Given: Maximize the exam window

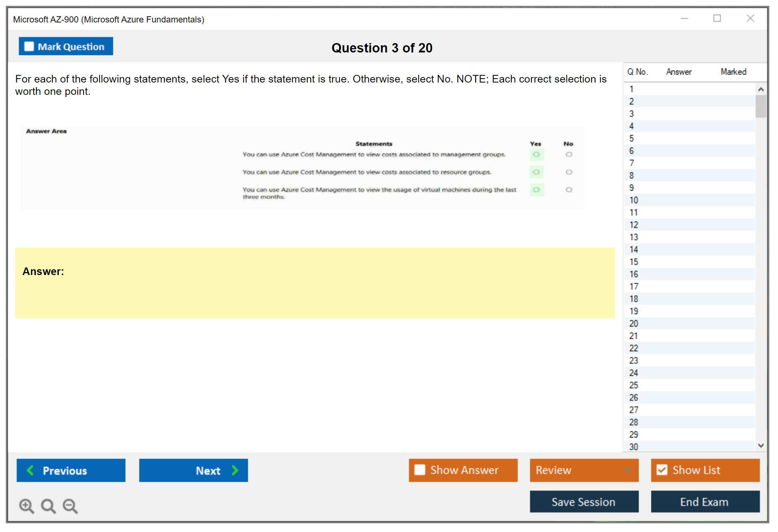Looking at the screenshot, I should pyautogui.click(x=717, y=18).
